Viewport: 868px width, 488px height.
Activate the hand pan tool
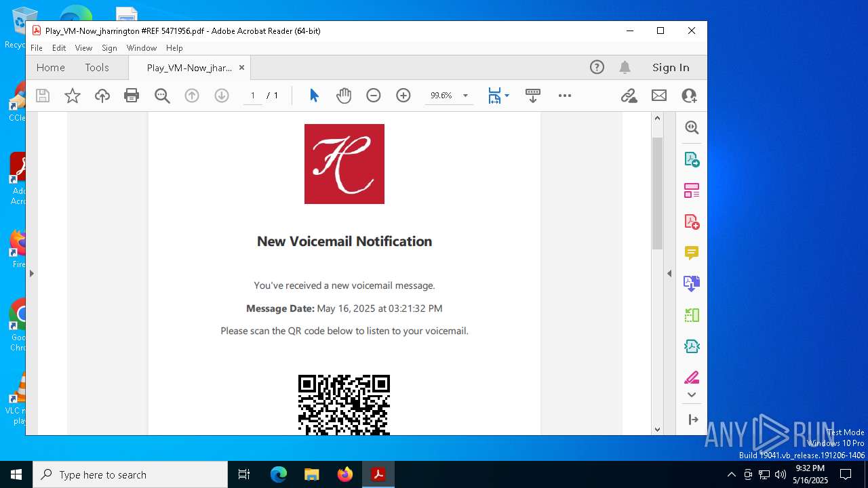(x=344, y=96)
